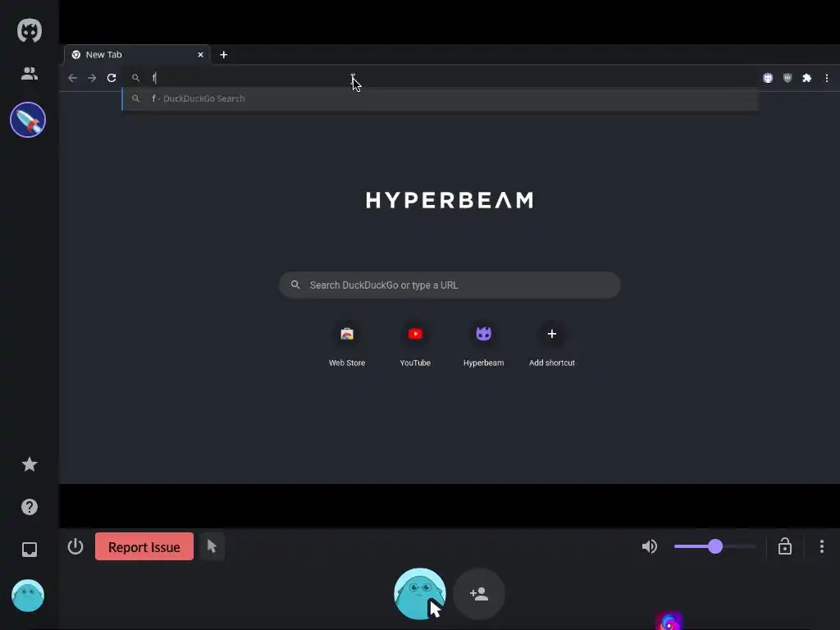This screenshot has width=840, height=630.
Task: Reload the page with the refresh icon
Action: 112,78
